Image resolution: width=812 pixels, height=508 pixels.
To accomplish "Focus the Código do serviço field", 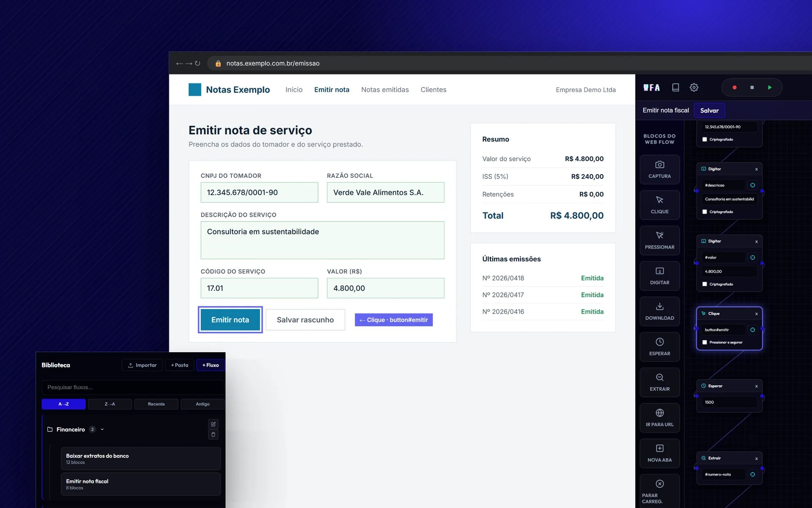I will [x=259, y=288].
